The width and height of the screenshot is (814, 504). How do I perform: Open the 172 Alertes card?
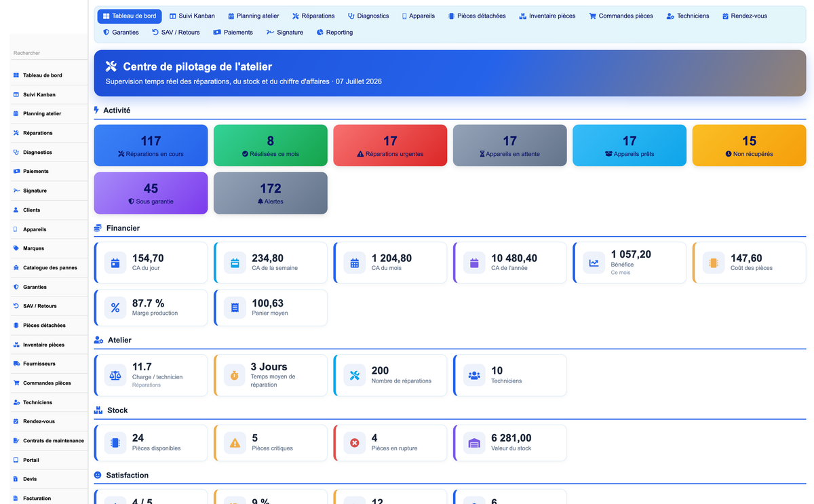[x=271, y=193]
